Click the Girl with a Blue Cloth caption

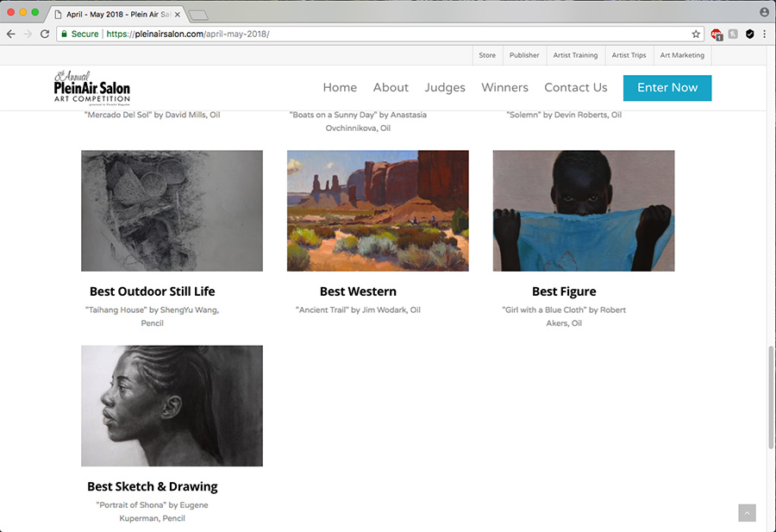click(x=564, y=316)
